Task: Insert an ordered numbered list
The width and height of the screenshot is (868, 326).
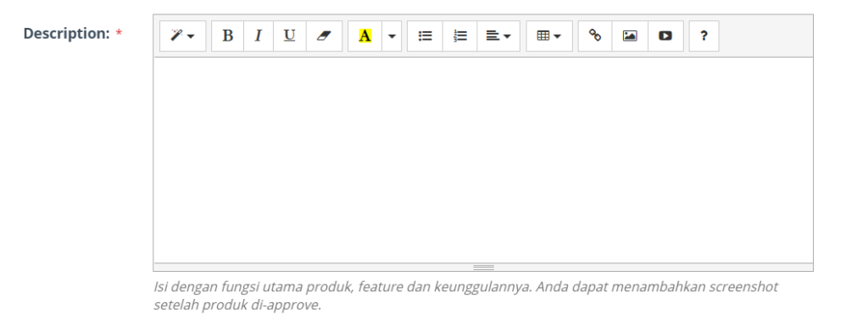Action: (x=460, y=36)
